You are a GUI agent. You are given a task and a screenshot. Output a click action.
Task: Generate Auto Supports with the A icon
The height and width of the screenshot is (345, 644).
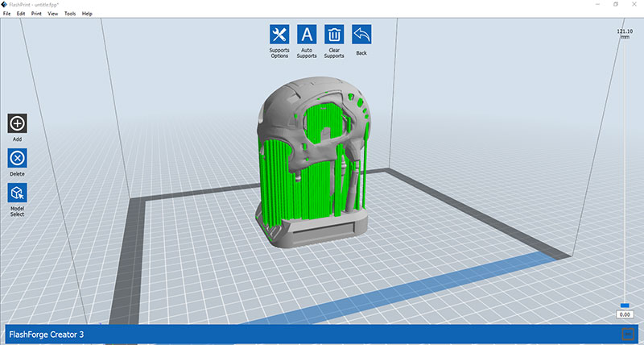[307, 34]
